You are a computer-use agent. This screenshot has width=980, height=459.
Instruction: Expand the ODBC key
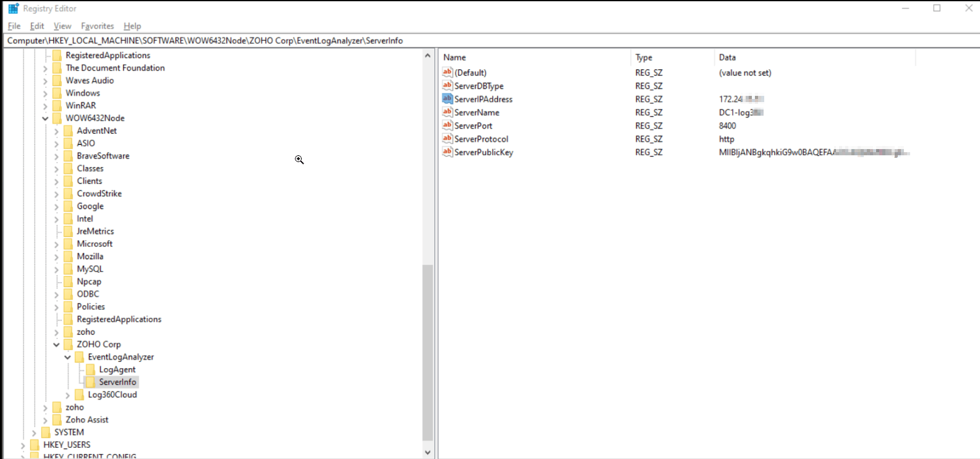click(x=56, y=294)
